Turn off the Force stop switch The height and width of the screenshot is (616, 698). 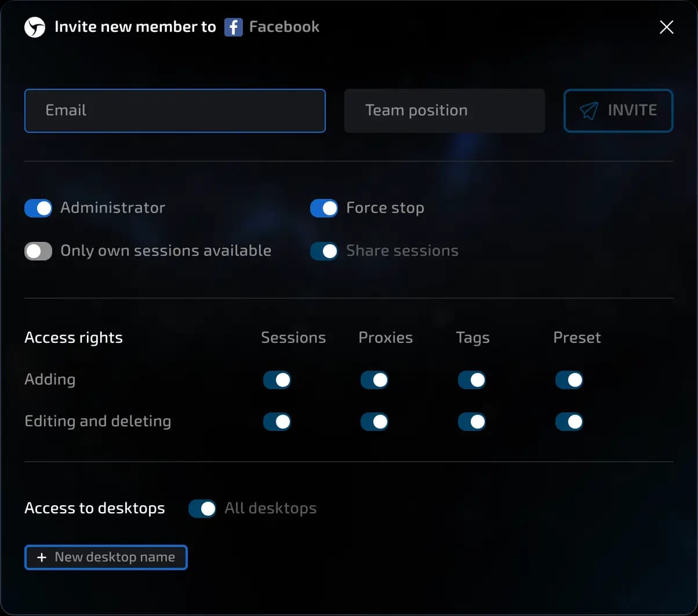click(324, 208)
